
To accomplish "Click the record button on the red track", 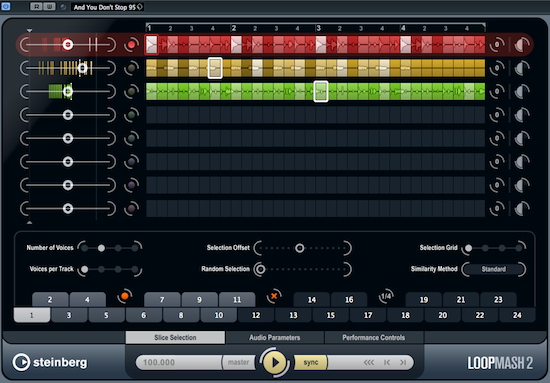I will pyautogui.click(x=131, y=45).
